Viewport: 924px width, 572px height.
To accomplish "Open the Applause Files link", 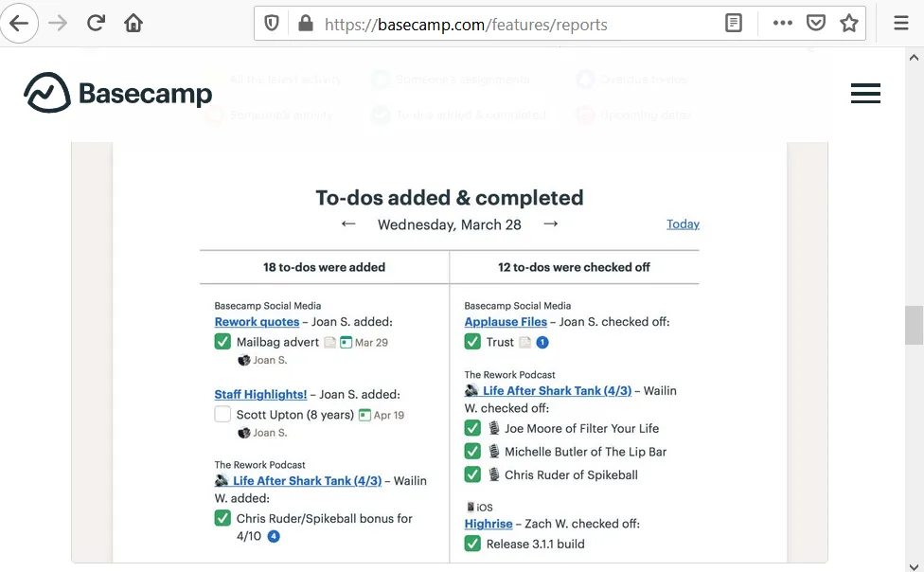I will pos(506,322).
